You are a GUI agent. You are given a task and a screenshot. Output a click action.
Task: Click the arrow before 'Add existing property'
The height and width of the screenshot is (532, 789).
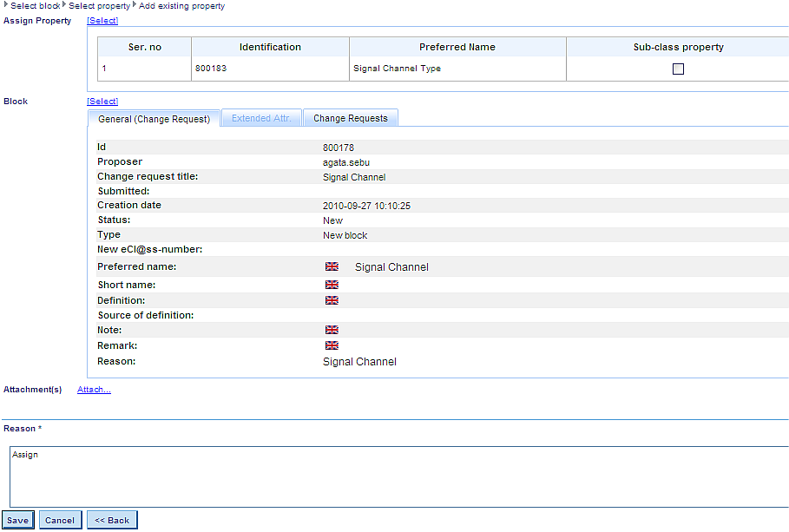[135, 5]
